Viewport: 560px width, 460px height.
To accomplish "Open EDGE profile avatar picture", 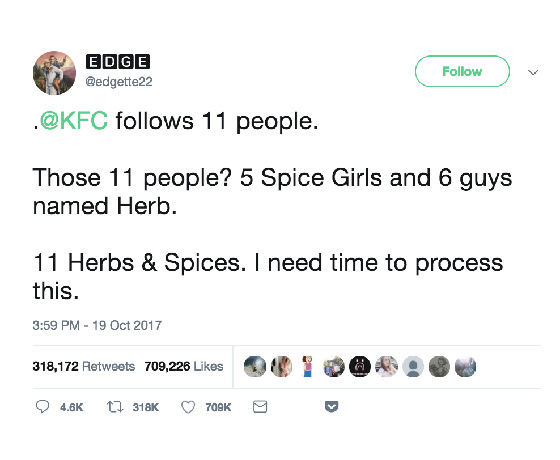I will click(x=54, y=73).
